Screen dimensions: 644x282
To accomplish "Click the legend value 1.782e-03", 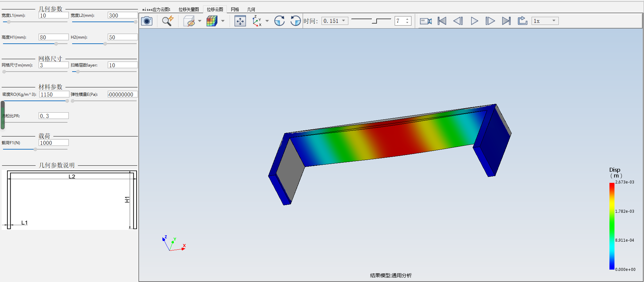I will [625, 211].
